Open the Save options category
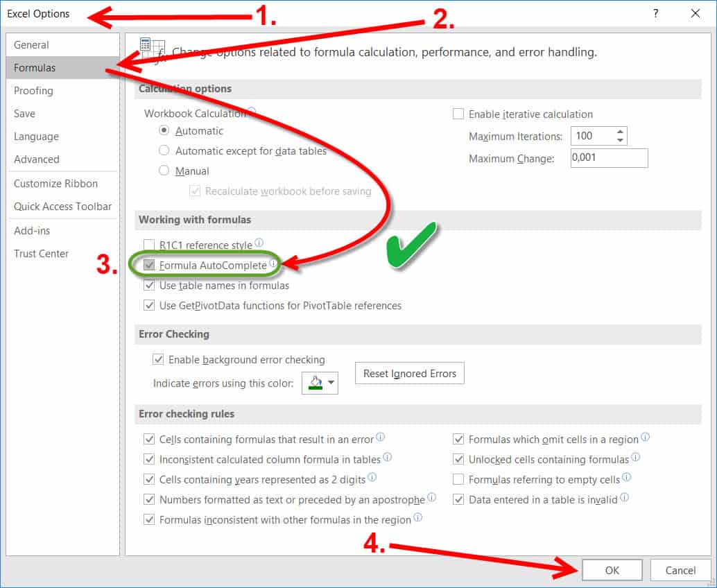The image size is (717, 588). 62,114
